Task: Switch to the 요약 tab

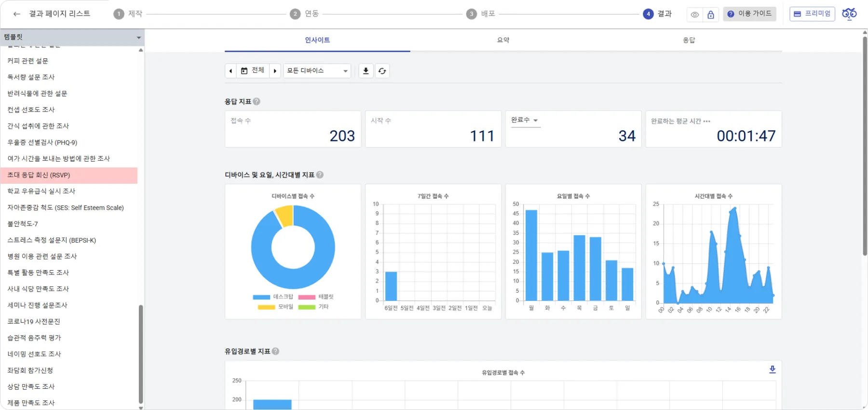Action: click(503, 41)
